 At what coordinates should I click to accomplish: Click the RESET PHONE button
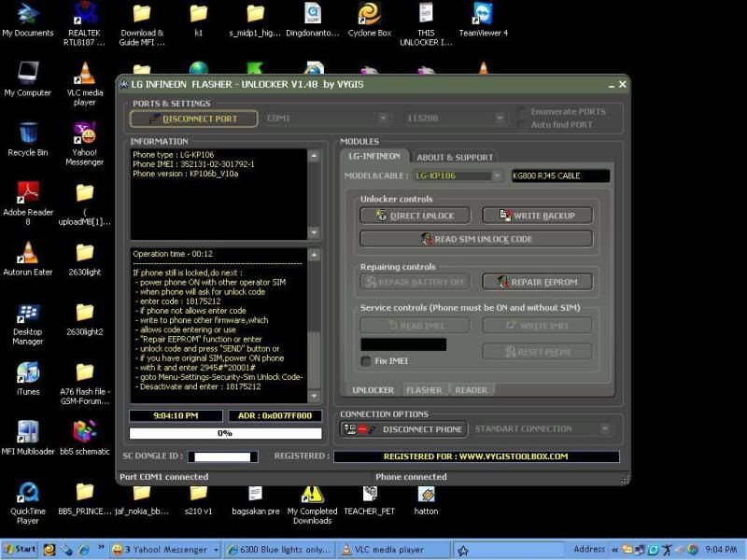point(538,352)
